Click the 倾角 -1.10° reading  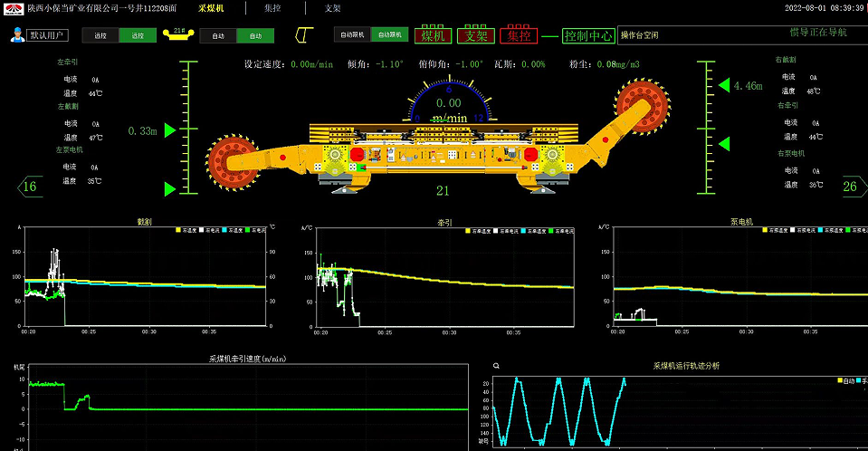(x=376, y=64)
